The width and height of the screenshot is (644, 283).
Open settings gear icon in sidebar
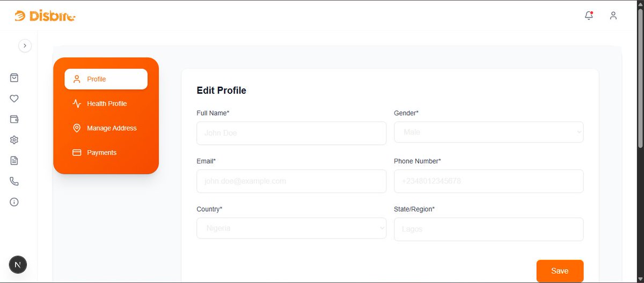coord(14,140)
